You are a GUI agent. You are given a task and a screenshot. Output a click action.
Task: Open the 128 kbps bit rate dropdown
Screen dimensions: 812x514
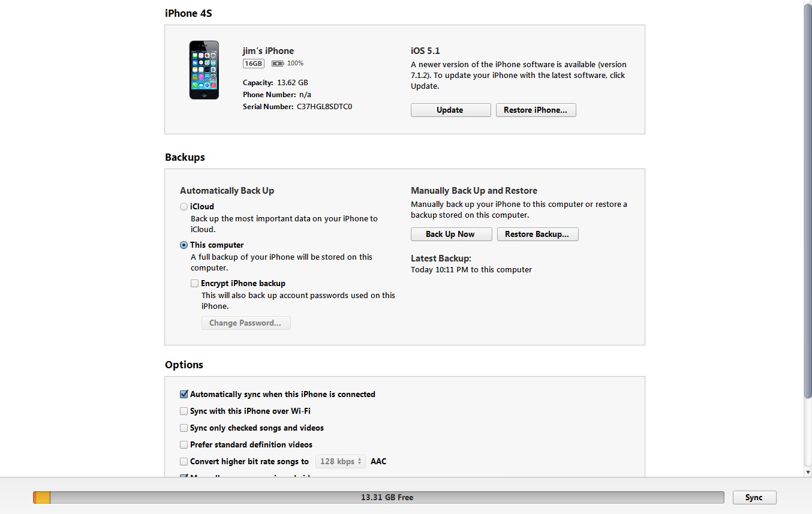tap(341, 461)
